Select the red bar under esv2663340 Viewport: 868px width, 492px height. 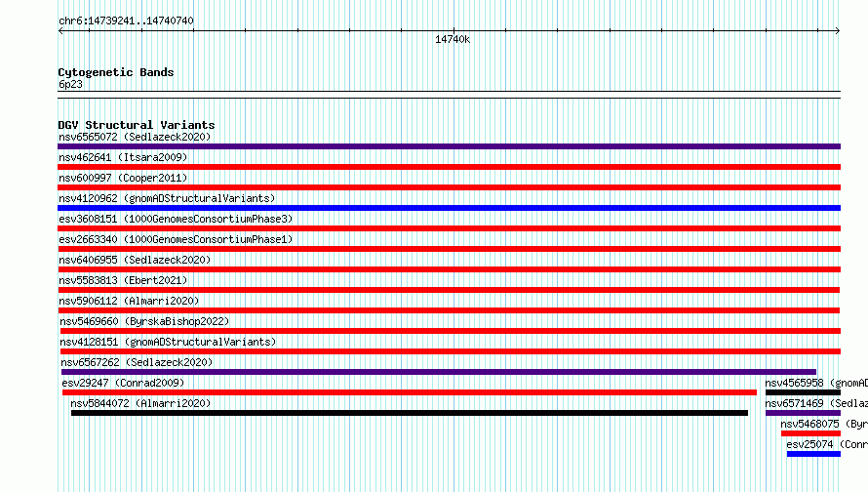[x=449, y=249]
